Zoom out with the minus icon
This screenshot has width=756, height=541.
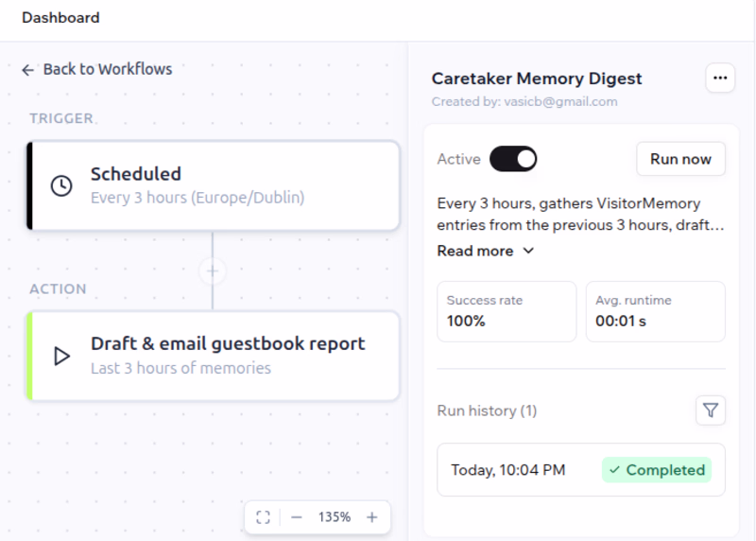coord(297,517)
